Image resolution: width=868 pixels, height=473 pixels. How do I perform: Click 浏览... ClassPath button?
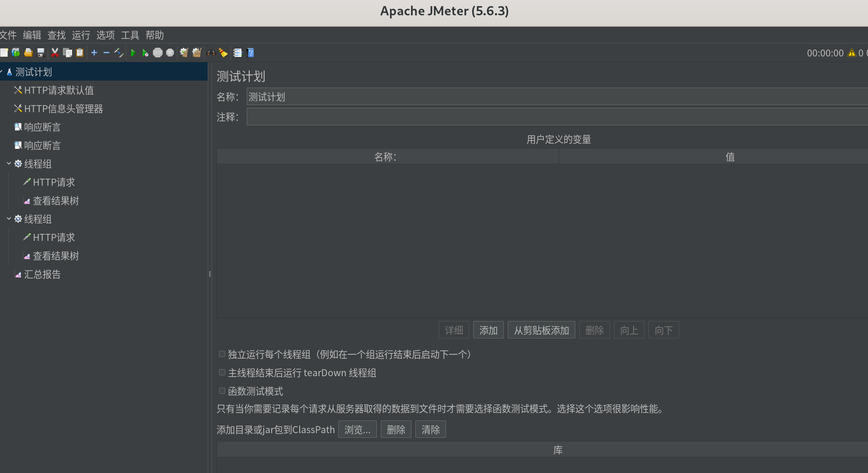click(358, 430)
